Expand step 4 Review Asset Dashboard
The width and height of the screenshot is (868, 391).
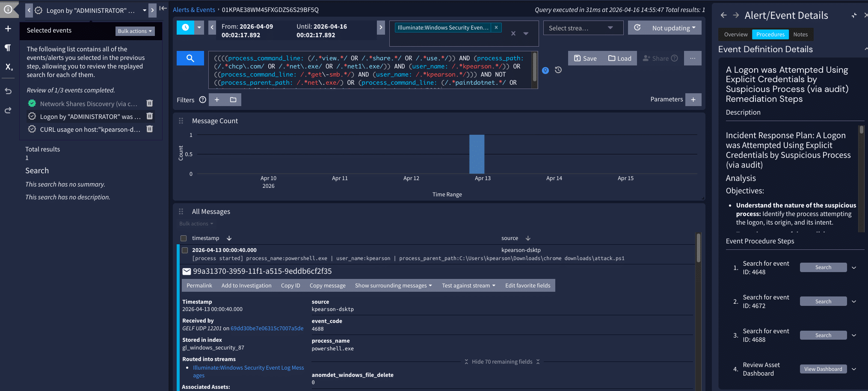coord(854,369)
